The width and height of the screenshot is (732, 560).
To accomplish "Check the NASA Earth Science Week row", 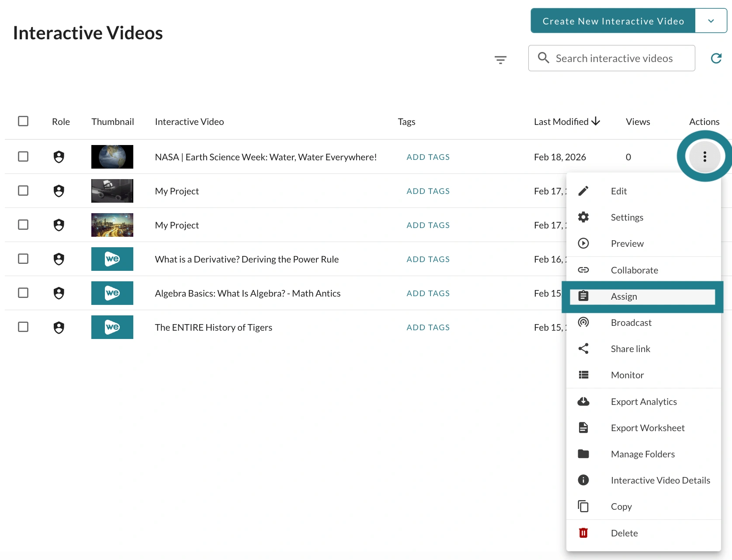I will click(23, 156).
